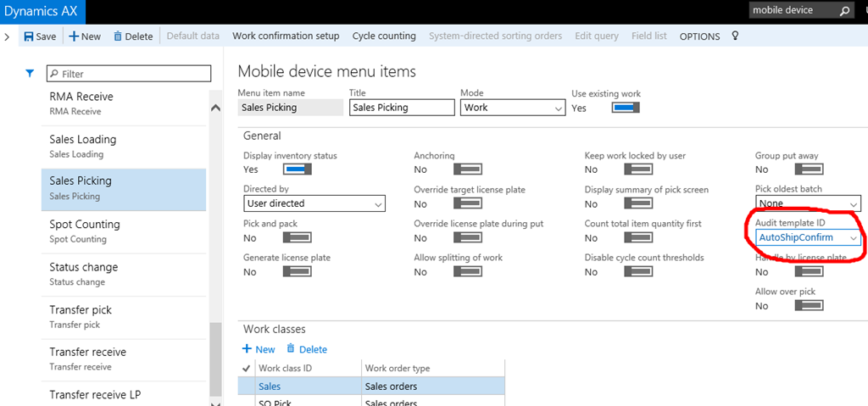This screenshot has width=868, height=406.
Task: Toggle the Use existing work switch
Action: click(625, 108)
